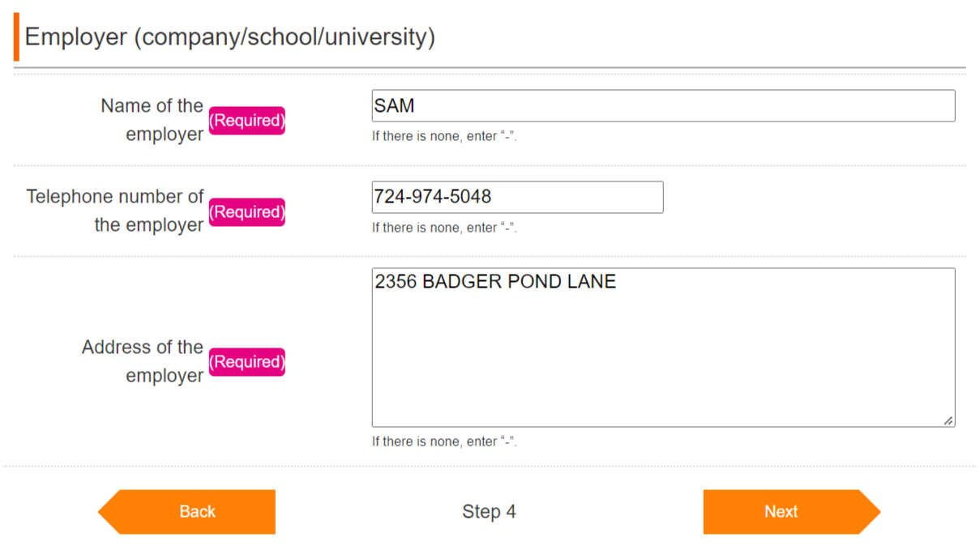Click the orange accent bar beside the heading
Screen dimensions: 980x546
pos(16,37)
